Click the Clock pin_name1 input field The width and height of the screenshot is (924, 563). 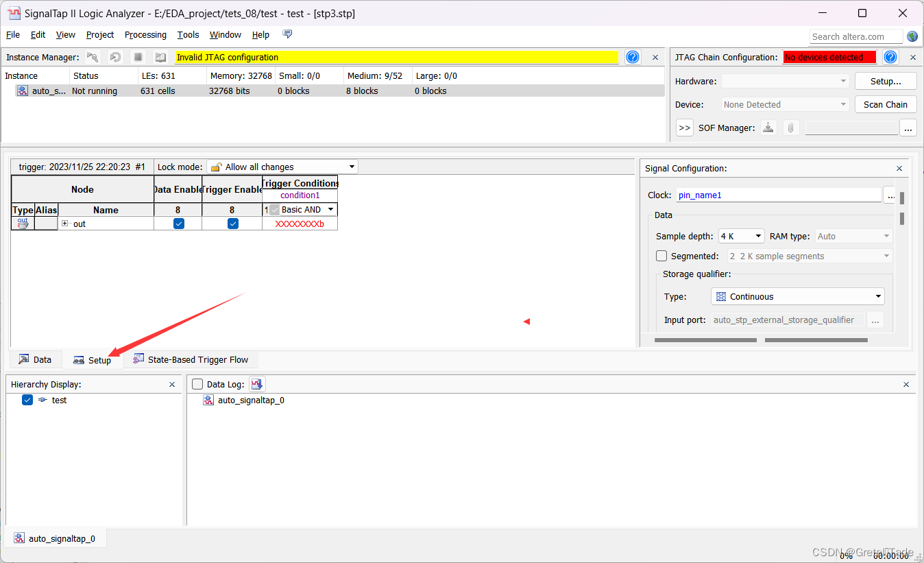click(779, 195)
